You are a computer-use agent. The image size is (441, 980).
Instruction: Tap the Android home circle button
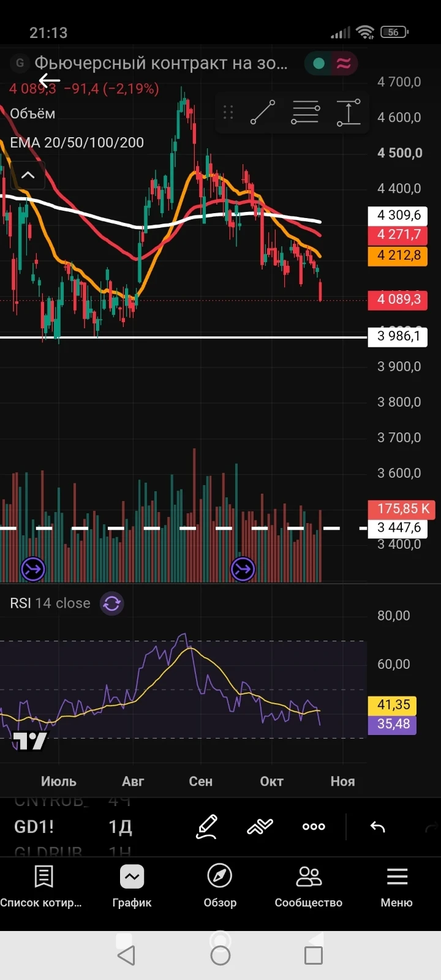[221, 956]
